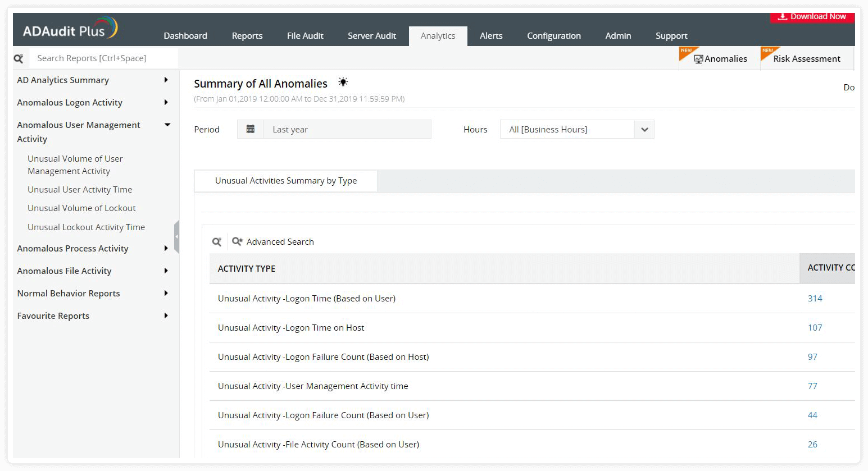Click Anomalous Logon Activity label

[x=70, y=103]
